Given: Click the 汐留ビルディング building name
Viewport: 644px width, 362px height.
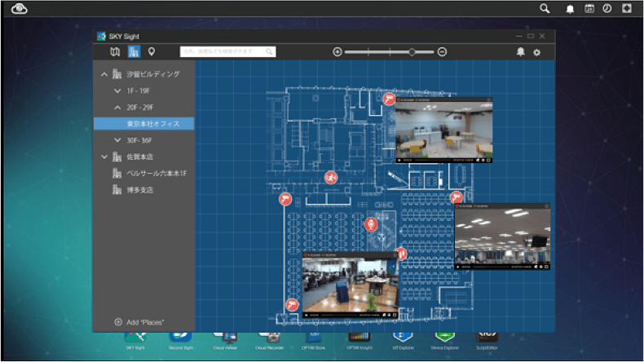Looking at the screenshot, I should click(x=152, y=74).
